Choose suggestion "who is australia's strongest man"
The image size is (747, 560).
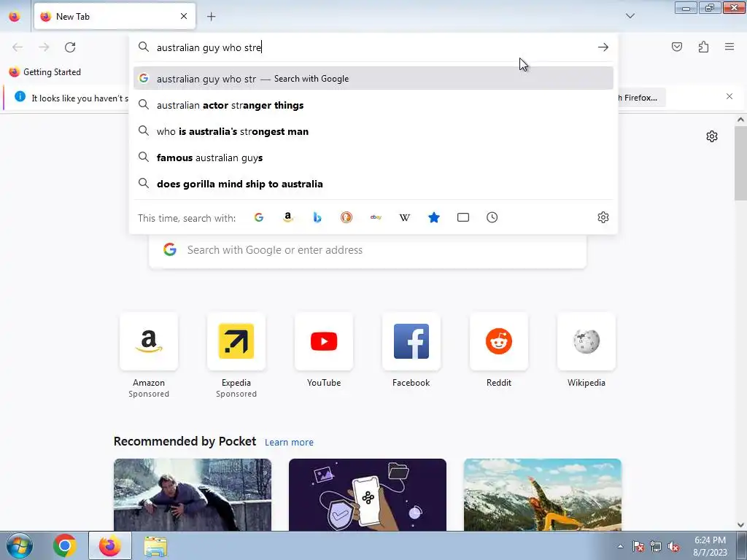click(373, 131)
